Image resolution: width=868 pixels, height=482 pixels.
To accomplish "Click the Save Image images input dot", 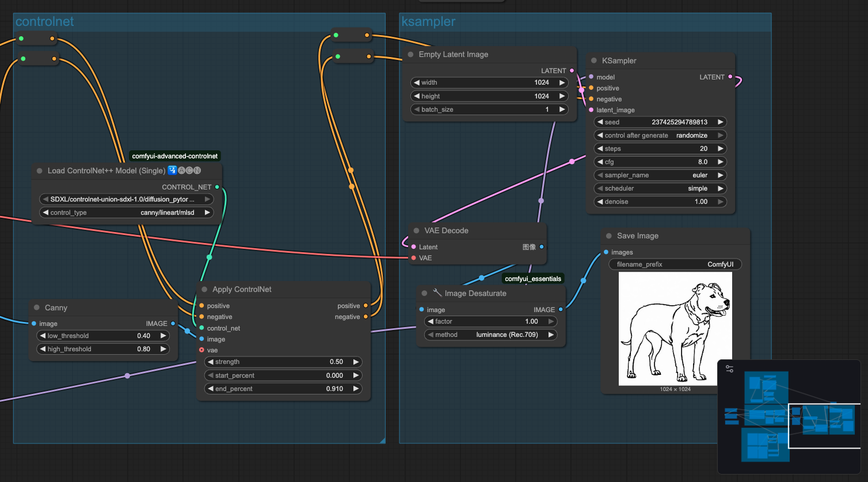I will click(606, 252).
